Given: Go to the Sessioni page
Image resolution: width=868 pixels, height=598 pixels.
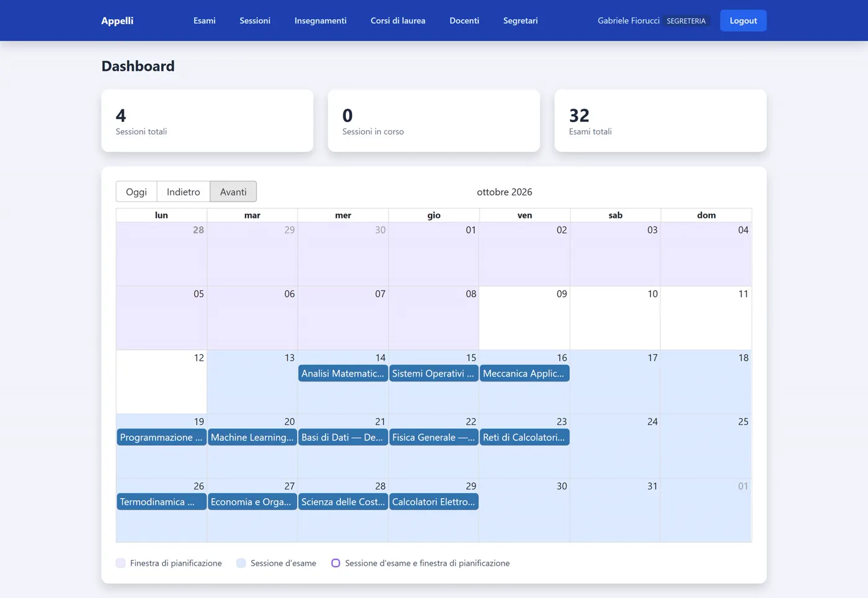Looking at the screenshot, I should pyautogui.click(x=255, y=20).
